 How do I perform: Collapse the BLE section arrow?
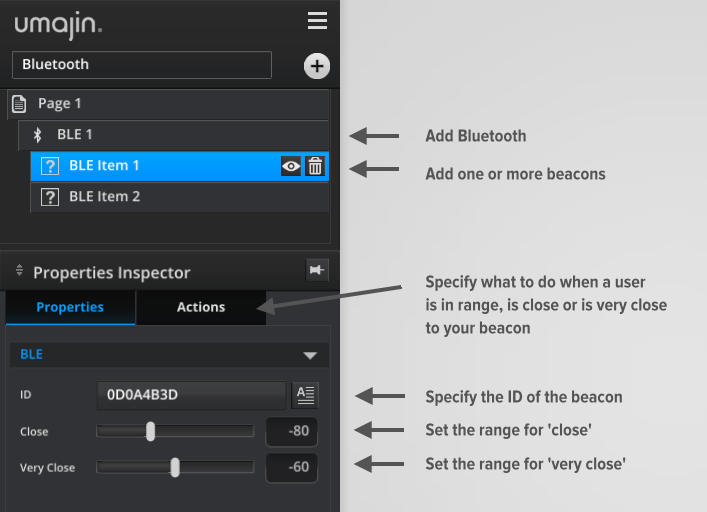pyautogui.click(x=310, y=355)
